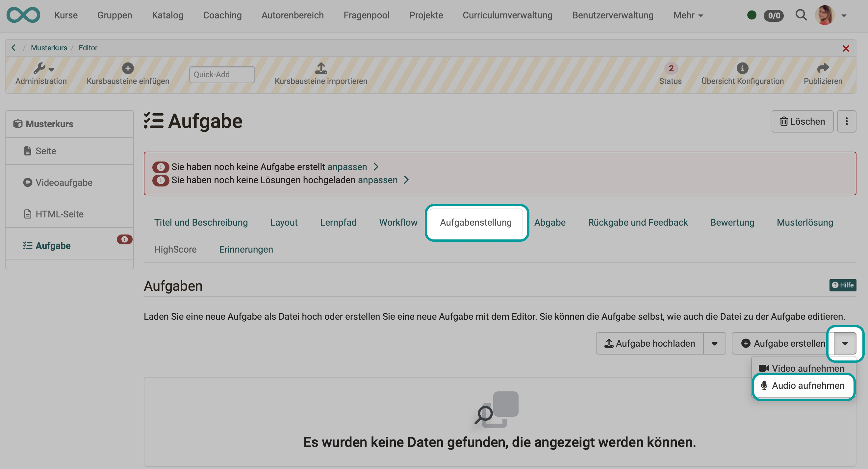Click the Quick-Add input field
Screen dimensions: 868x469
pyautogui.click(x=221, y=74)
